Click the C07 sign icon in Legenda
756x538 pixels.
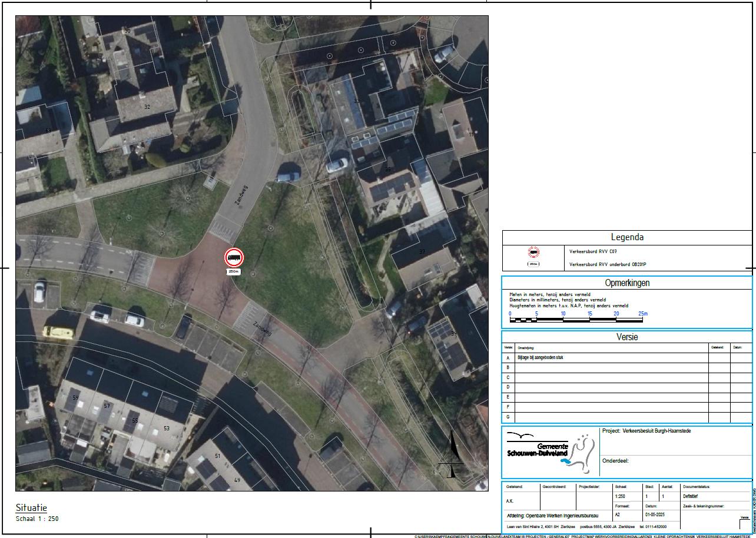coord(533,252)
